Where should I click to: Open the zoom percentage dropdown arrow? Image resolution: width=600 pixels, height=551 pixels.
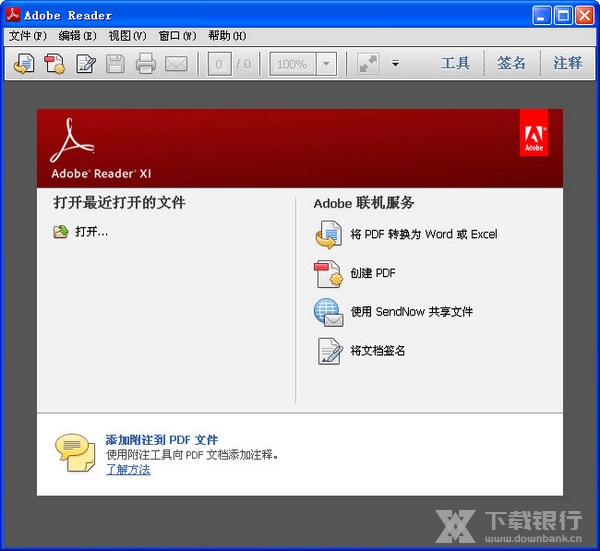coord(326,64)
